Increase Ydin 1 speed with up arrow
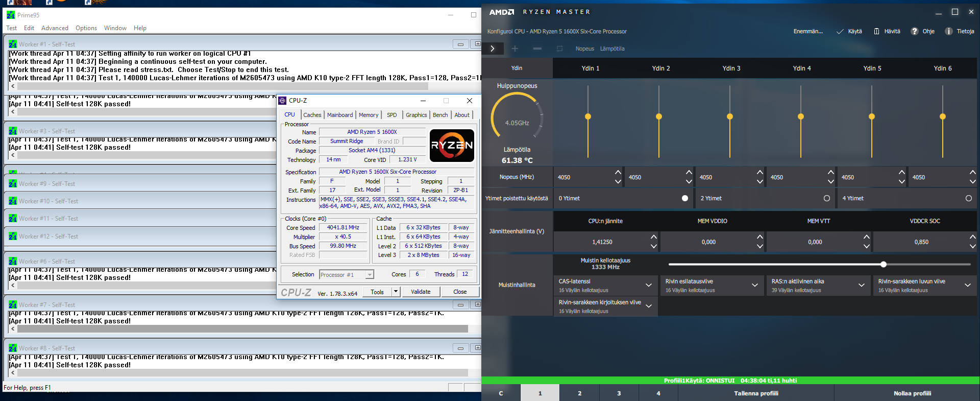 618,173
